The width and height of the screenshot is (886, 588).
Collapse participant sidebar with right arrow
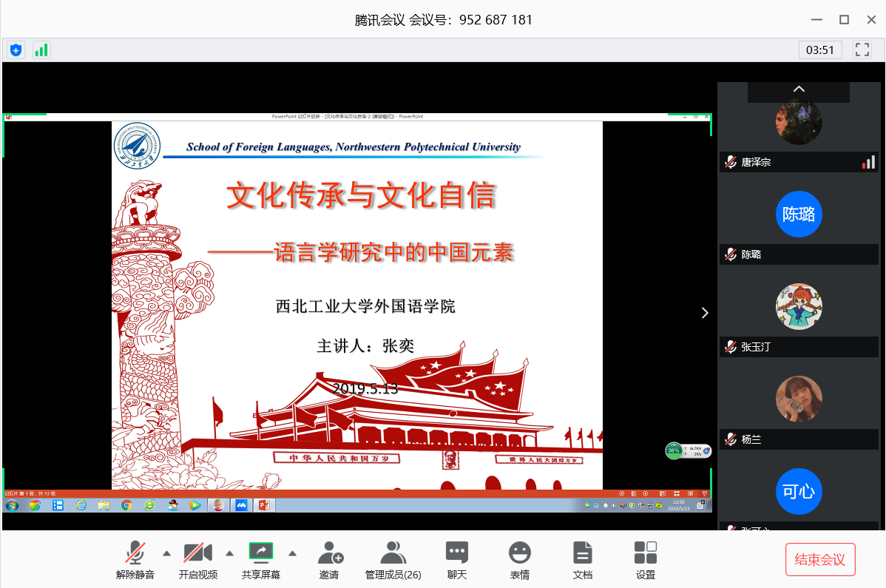coord(705,313)
